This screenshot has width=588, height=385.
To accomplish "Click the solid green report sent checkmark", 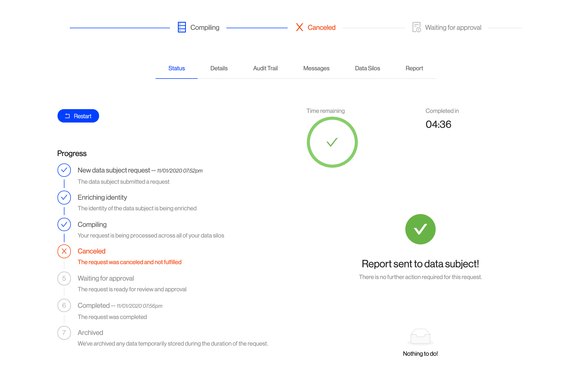I will 420,229.
